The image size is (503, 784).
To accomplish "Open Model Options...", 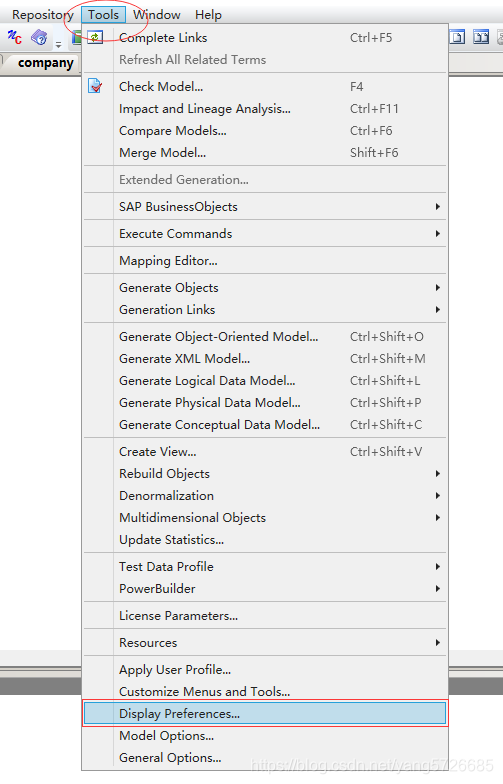I will point(265,736).
